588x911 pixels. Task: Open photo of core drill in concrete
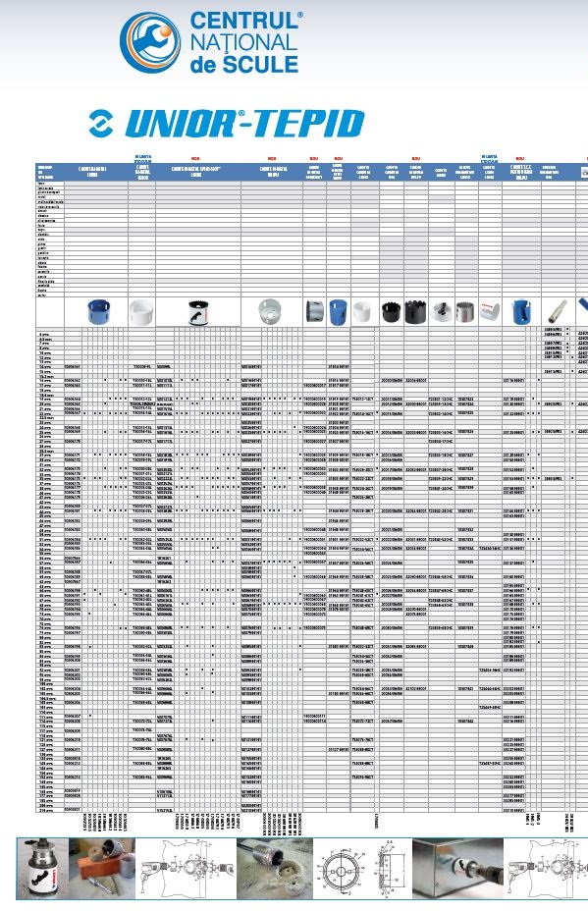(x=275, y=868)
